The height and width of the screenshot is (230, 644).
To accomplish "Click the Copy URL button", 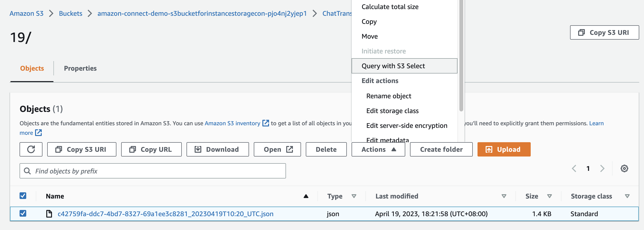I will pos(151,149).
